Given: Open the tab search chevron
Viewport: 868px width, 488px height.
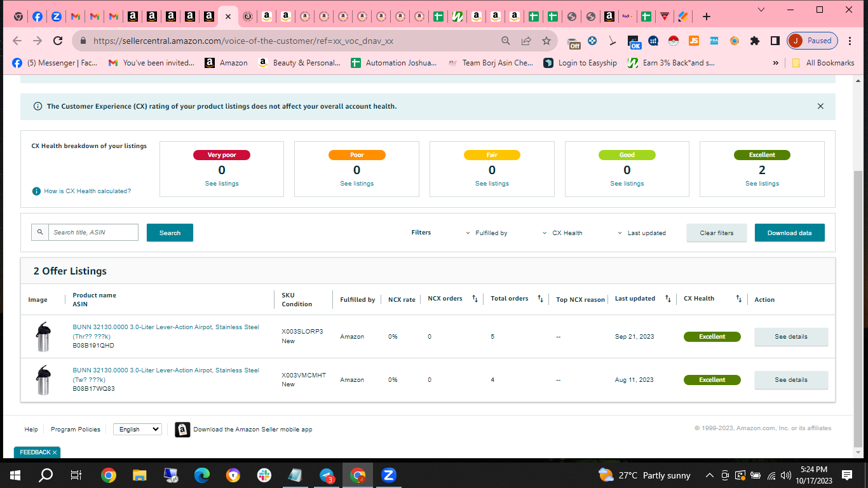Looking at the screenshot, I should tap(762, 10).
